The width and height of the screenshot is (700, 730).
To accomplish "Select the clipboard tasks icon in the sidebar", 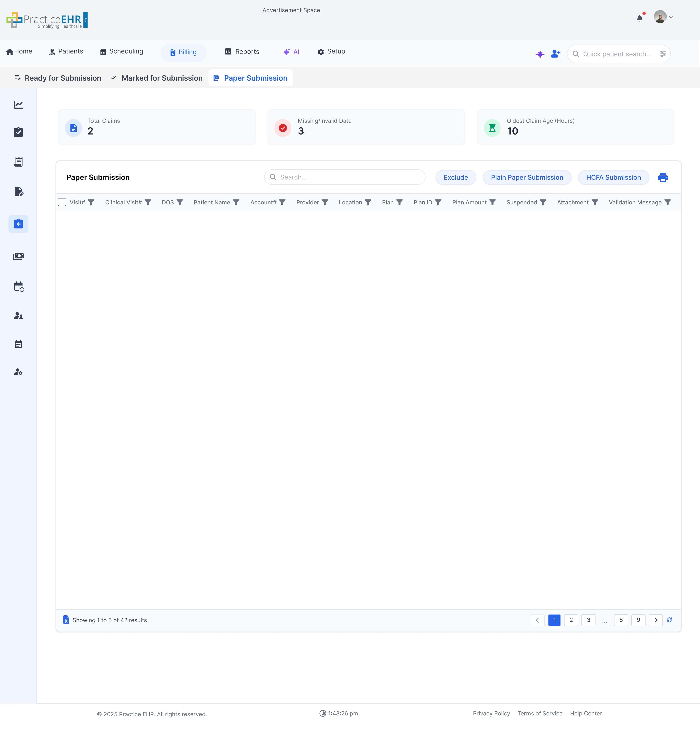I will pyautogui.click(x=18, y=132).
